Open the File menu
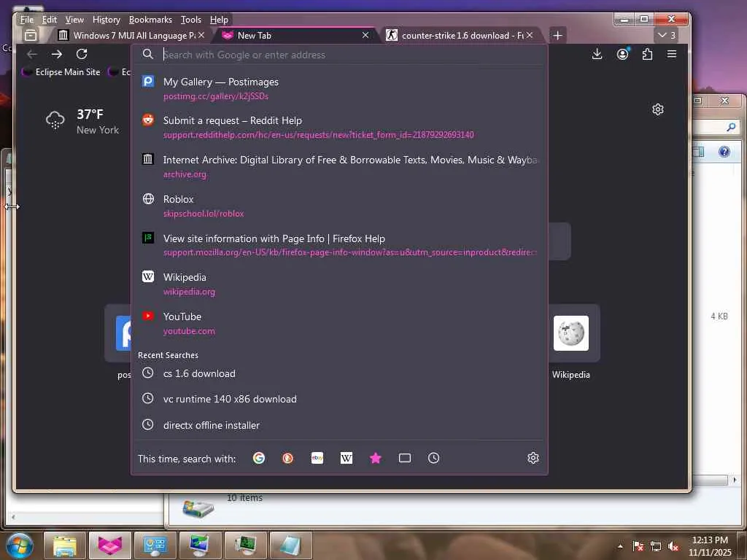The height and width of the screenshot is (560, 747). click(27, 20)
